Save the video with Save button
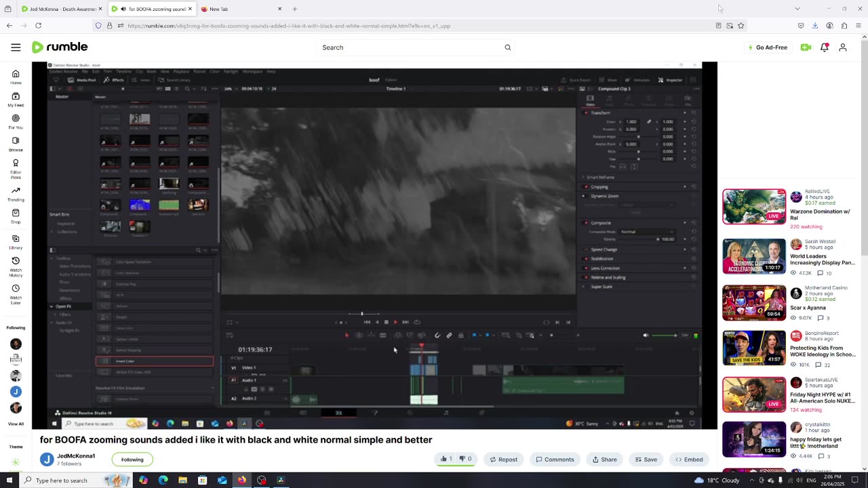 pyautogui.click(x=645, y=460)
